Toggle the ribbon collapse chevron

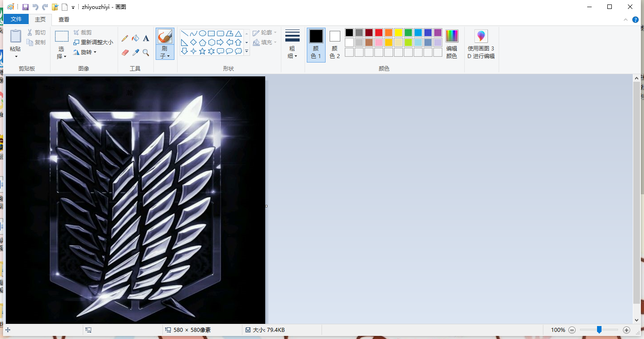625,19
